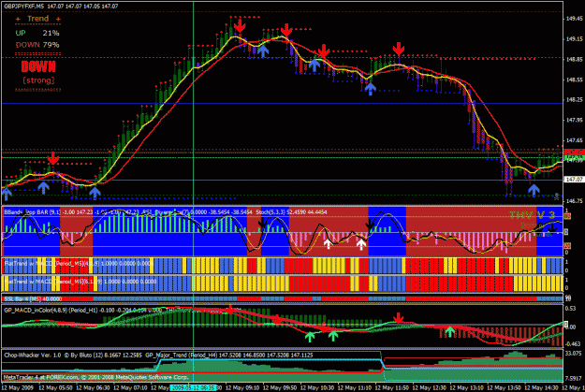The image size is (585, 392).
Task: Click the '12 May 11:10' time label
Action: (355, 388)
